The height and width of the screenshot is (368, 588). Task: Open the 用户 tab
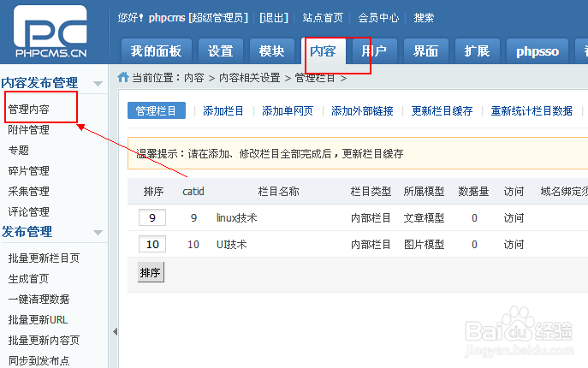pyautogui.click(x=374, y=51)
